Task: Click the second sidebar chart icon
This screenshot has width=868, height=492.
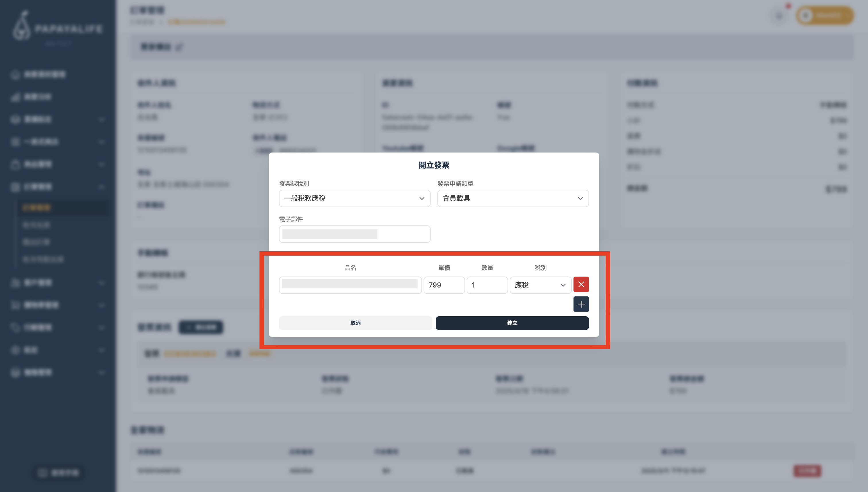Action: coord(15,97)
